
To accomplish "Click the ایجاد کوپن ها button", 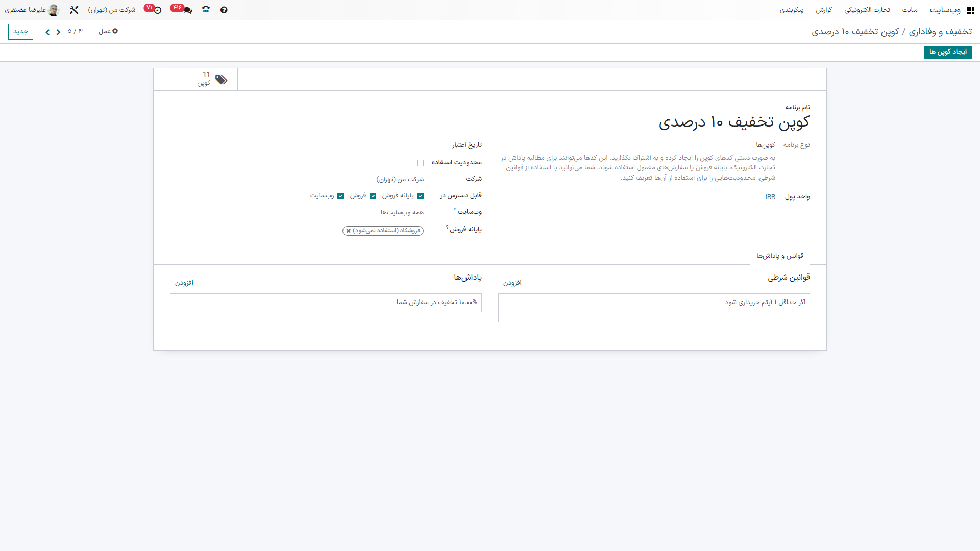I will click(947, 52).
